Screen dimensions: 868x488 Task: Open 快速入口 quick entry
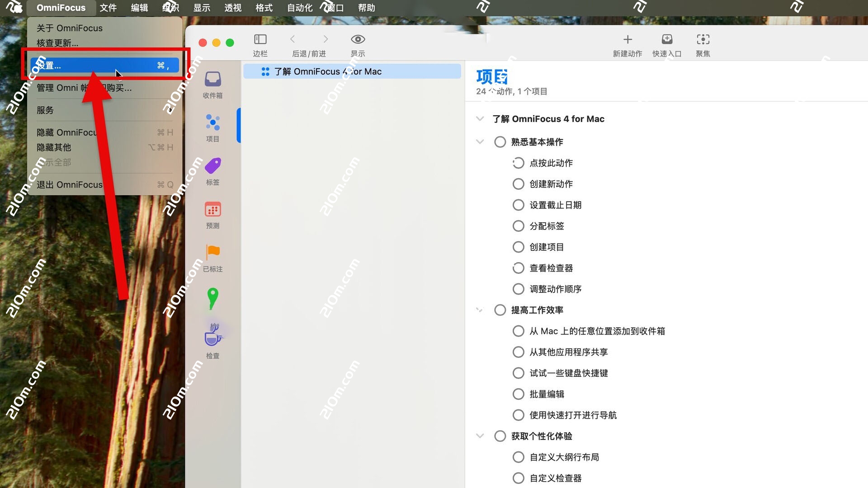click(666, 39)
